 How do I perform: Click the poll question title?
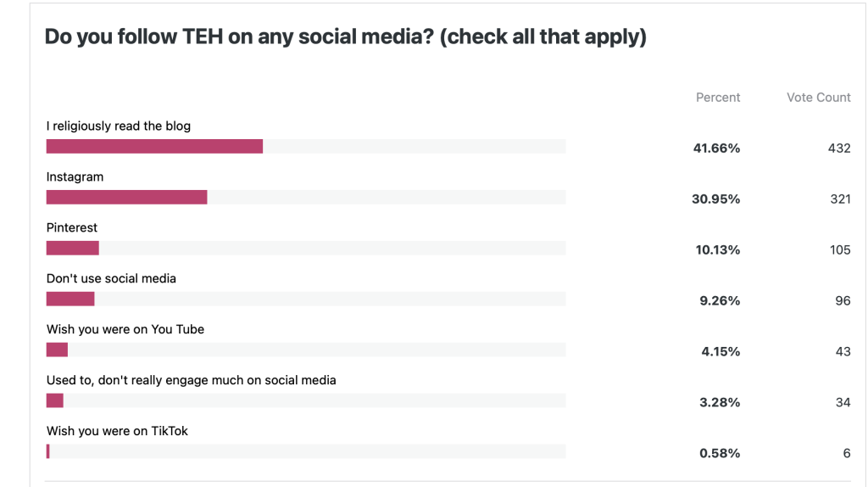click(345, 37)
